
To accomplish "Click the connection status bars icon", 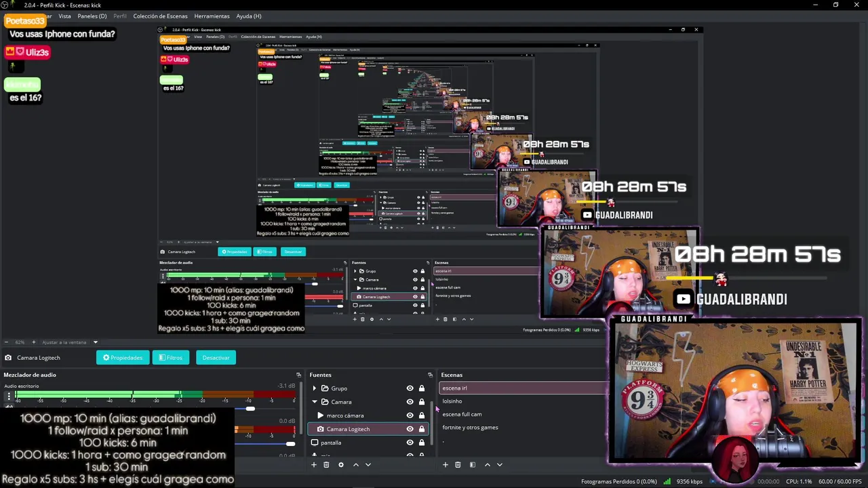I will coord(667,481).
